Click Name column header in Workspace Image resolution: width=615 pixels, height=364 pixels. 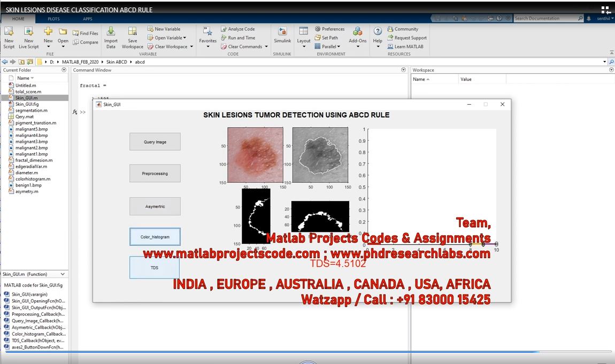click(x=435, y=79)
